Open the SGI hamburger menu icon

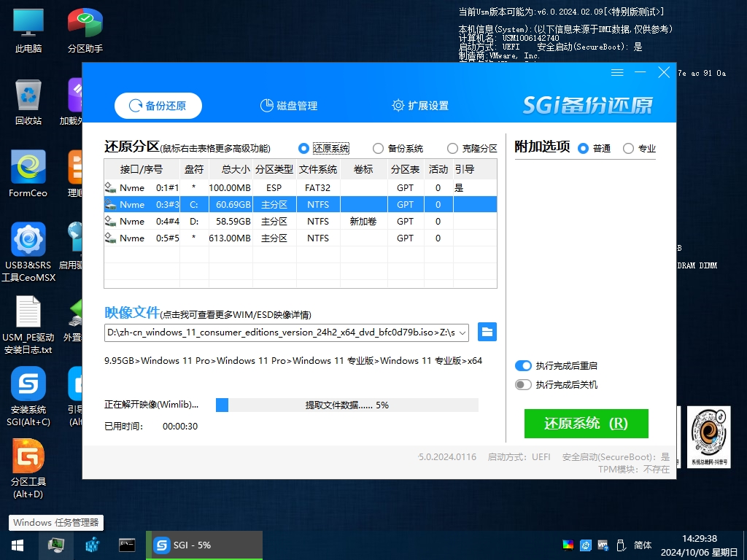click(x=617, y=72)
